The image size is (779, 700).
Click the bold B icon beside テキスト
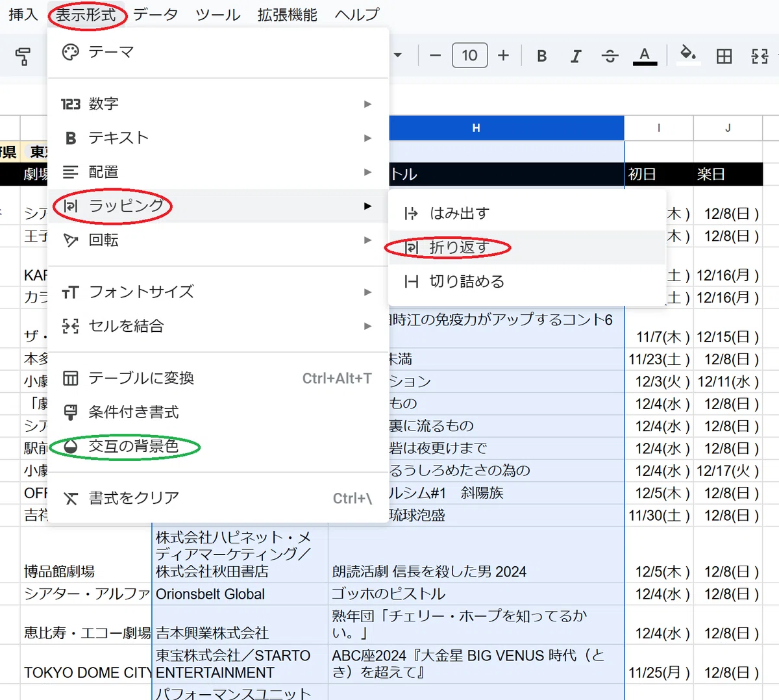tap(71, 138)
